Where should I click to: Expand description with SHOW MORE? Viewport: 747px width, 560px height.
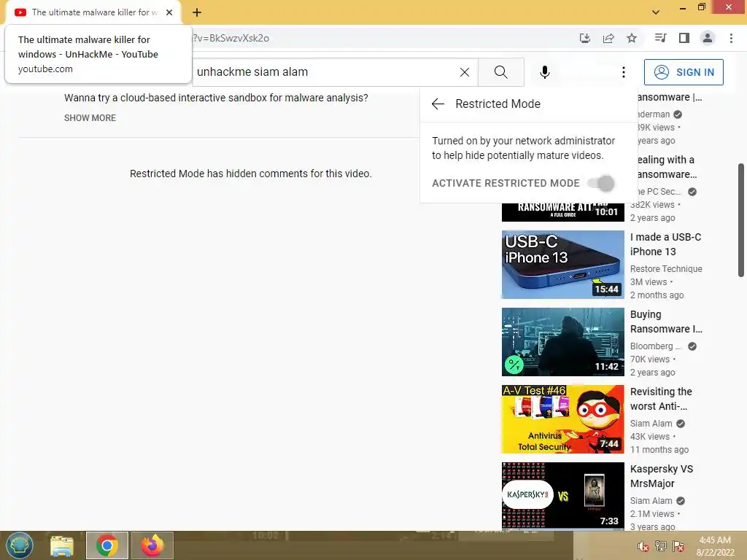pyautogui.click(x=90, y=117)
